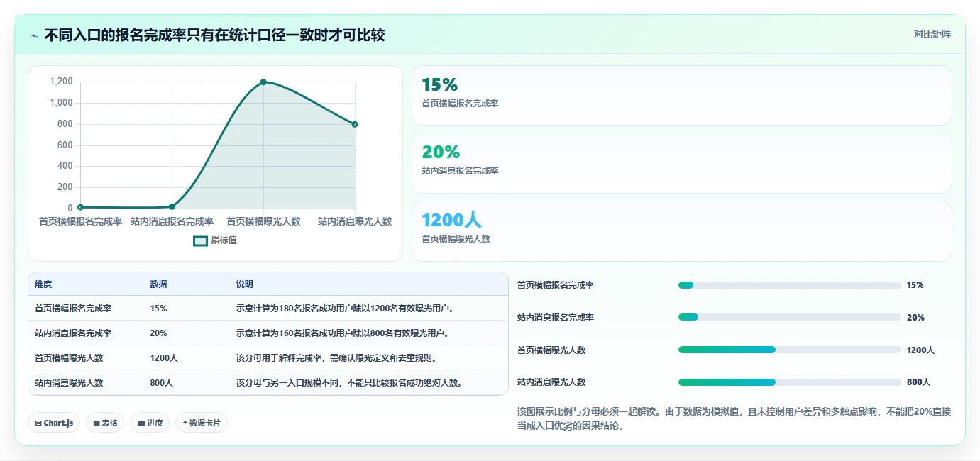Click the description about 曝光定义和去重规则
Viewport: 980px width, 461px height.
(x=336, y=358)
